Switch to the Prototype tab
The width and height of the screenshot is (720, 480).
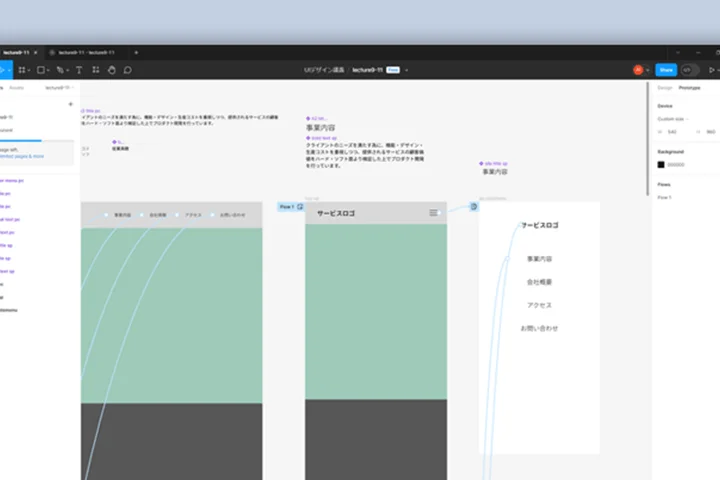(689, 88)
